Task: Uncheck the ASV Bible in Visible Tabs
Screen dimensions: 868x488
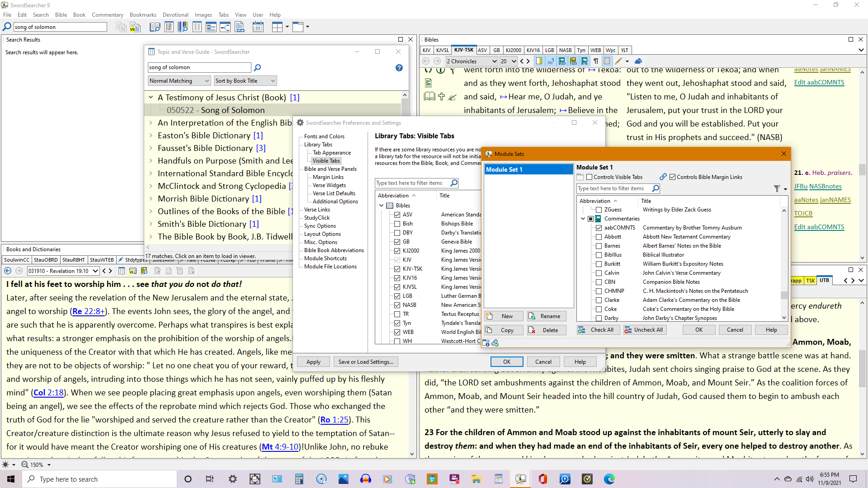Action: [x=397, y=215]
